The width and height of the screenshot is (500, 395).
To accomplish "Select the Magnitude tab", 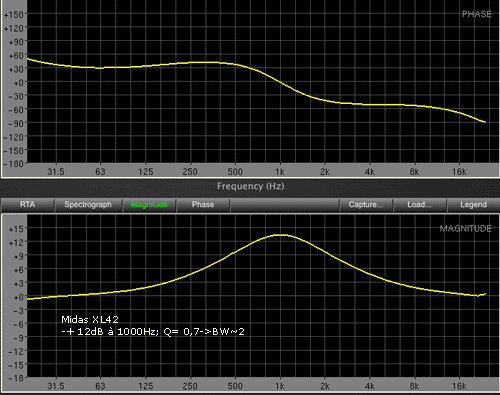I will 149,205.
